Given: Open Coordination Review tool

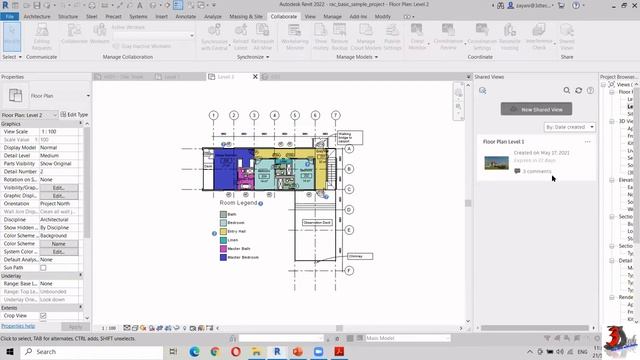Looking at the screenshot, I should click(448, 37).
